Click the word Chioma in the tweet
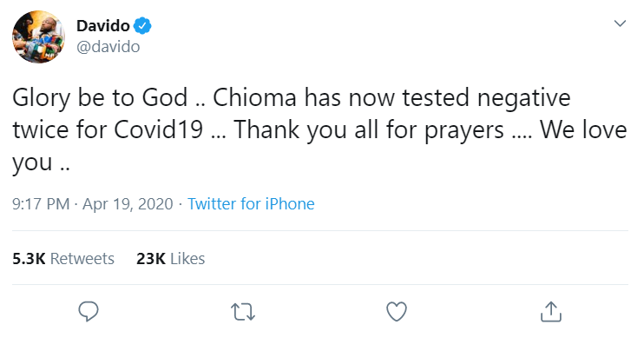Screen dimensions: 644x338 tap(254, 98)
